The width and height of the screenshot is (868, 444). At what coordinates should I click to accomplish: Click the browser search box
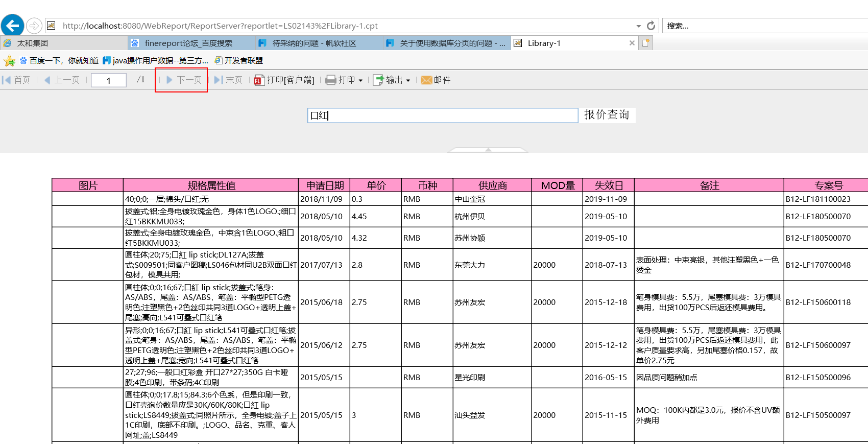coord(766,26)
